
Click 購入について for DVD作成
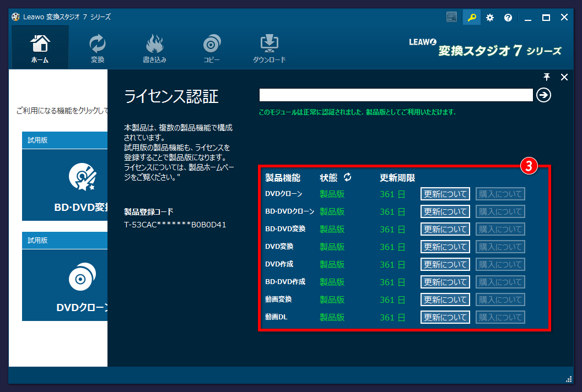500,264
